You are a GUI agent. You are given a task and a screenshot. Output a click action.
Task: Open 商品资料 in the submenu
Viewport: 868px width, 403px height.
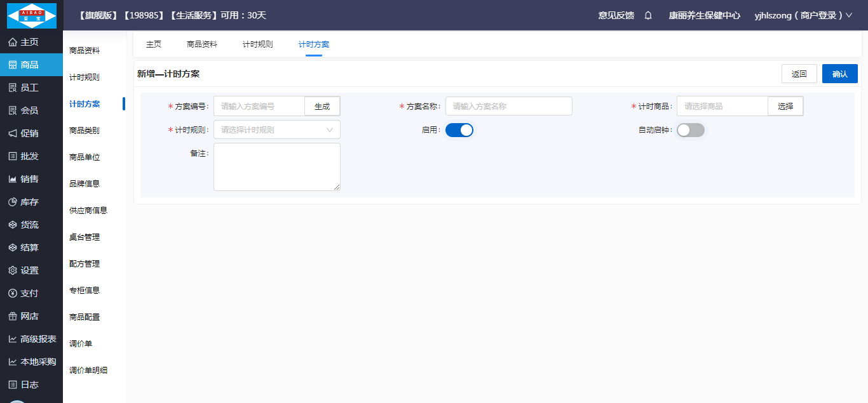click(85, 51)
